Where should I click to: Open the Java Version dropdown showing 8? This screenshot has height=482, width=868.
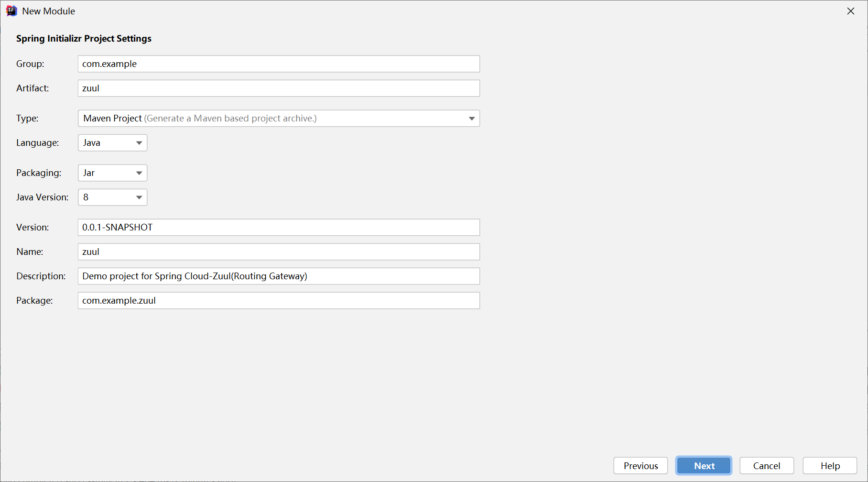pos(112,197)
